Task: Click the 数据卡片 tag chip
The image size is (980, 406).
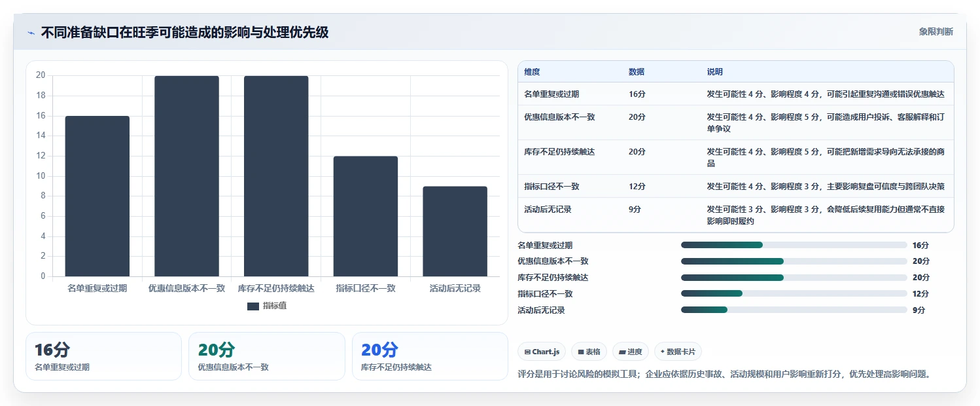Action: 678,352
